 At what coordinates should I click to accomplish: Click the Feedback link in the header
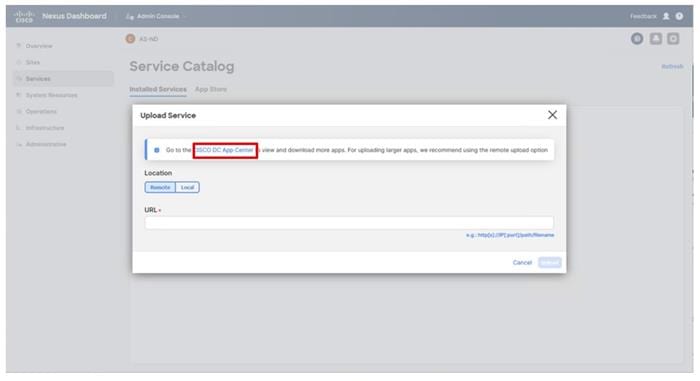click(x=643, y=16)
